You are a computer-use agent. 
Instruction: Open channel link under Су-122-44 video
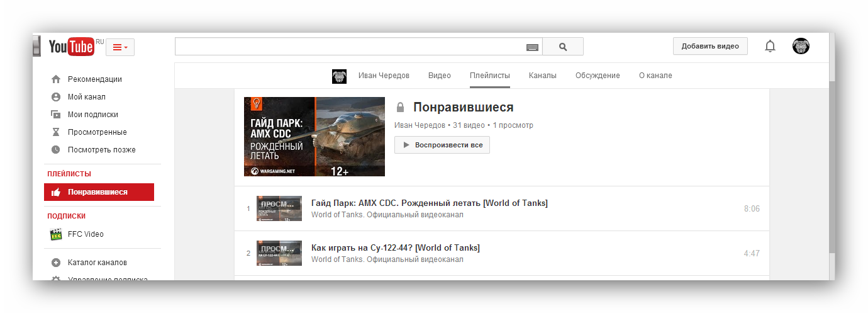click(x=387, y=259)
